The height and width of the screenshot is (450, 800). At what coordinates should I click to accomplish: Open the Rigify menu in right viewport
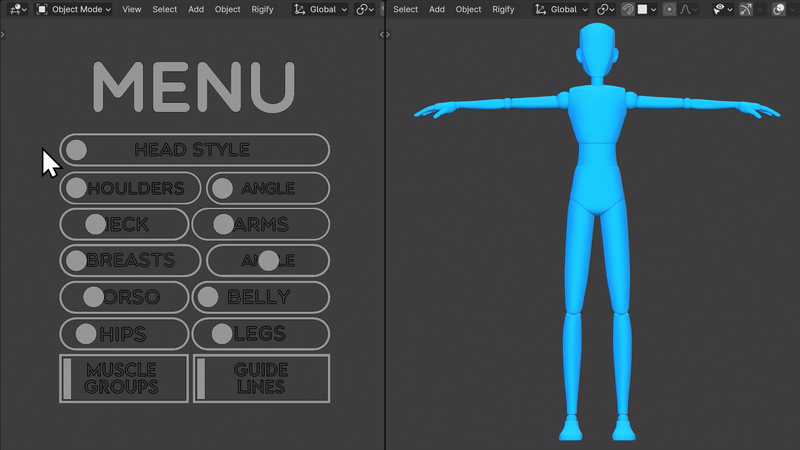[x=503, y=9]
